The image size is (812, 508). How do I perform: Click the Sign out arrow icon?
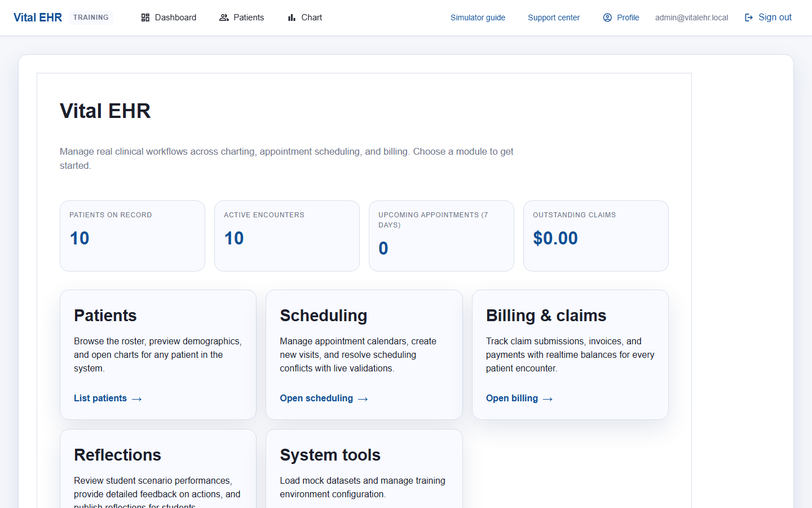click(x=748, y=17)
